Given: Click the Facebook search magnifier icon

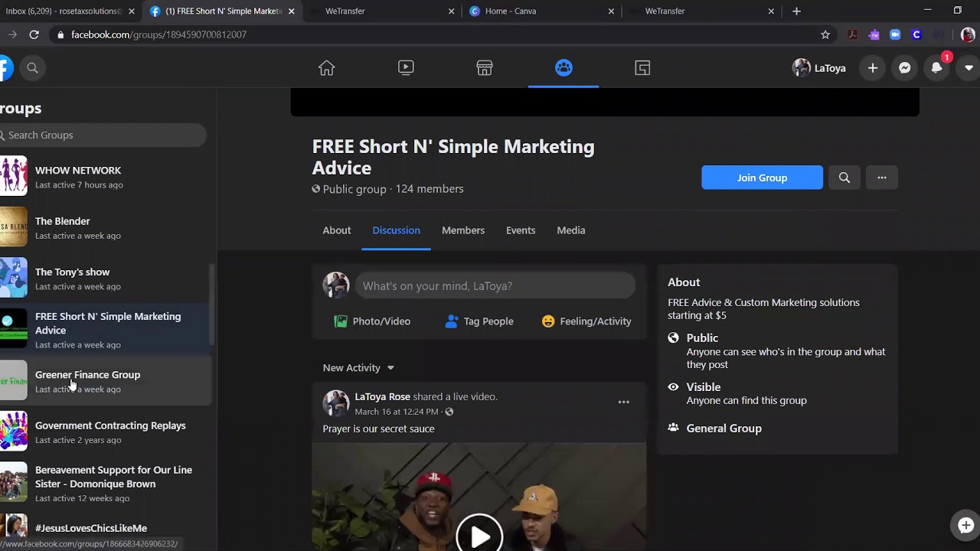Looking at the screenshot, I should tap(32, 68).
